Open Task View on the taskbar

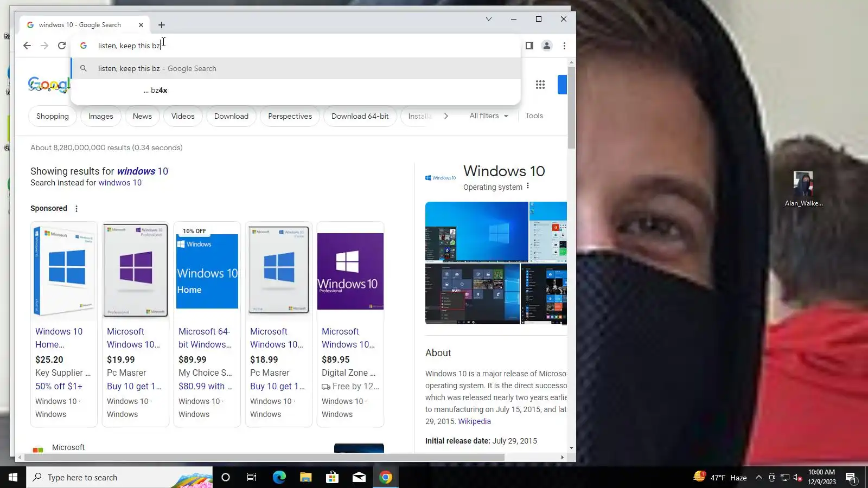pos(252,477)
